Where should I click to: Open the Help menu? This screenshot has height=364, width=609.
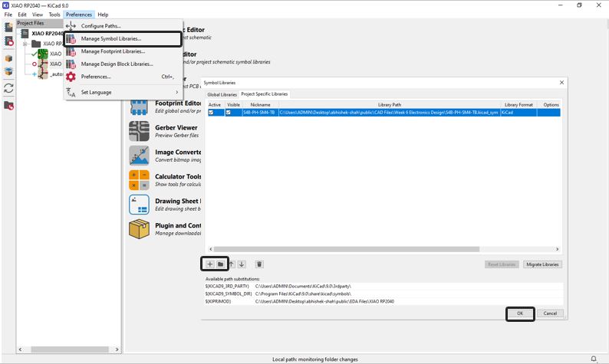[103, 15]
